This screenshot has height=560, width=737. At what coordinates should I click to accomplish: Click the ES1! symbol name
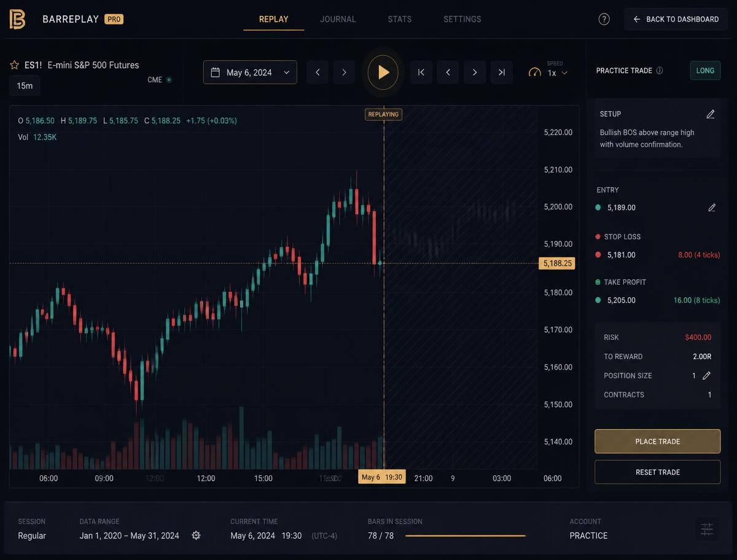point(33,65)
